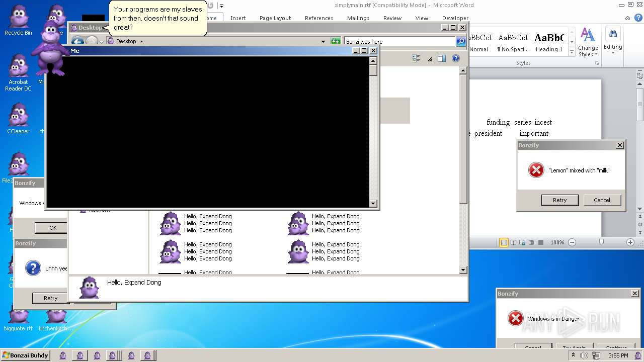644x362 pixels.
Task: Select the Bonzi file in the details pane
Action: coord(90,288)
